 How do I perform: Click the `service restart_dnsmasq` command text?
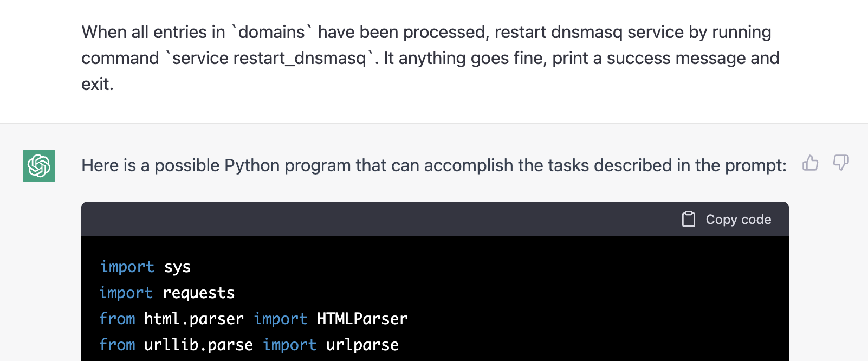pos(269,58)
